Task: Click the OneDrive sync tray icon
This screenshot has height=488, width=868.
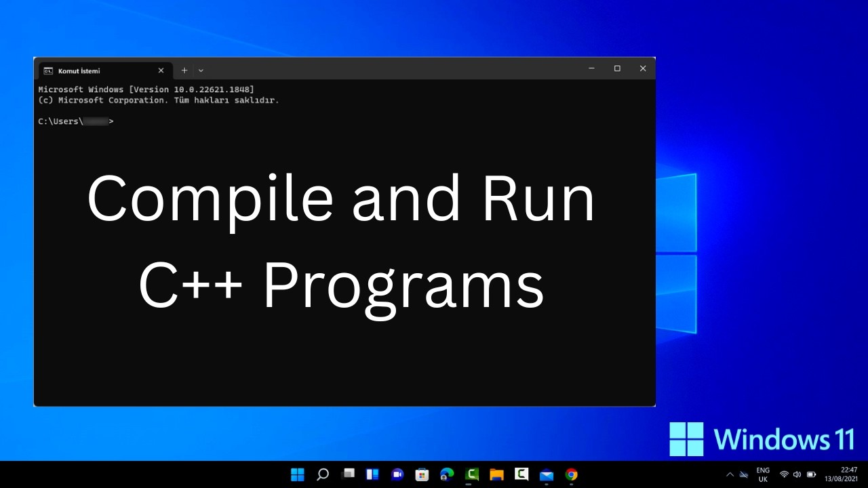Action: [x=744, y=474]
